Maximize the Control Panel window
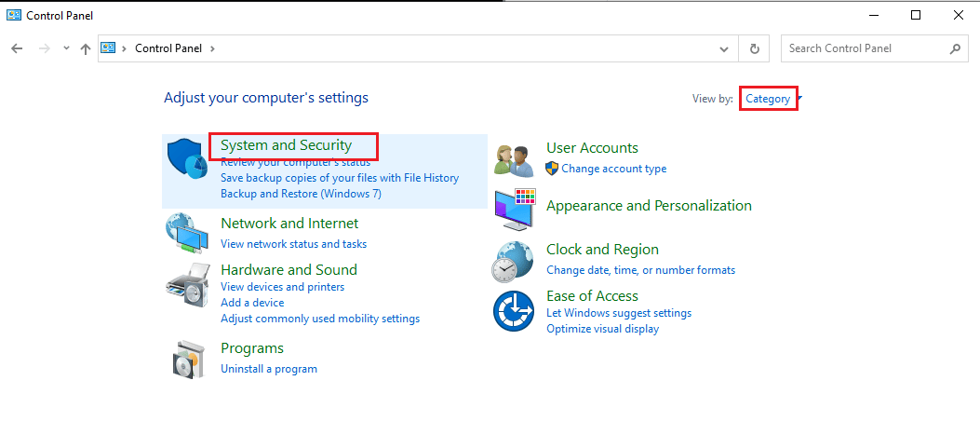Image resolution: width=980 pixels, height=435 pixels. pyautogui.click(x=916, y=15)
